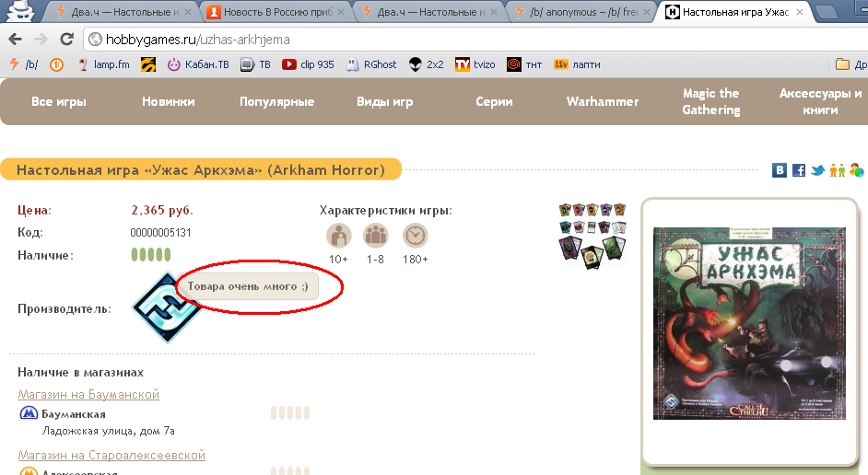Click the player age 10+ icon

(x=339, y=236)
